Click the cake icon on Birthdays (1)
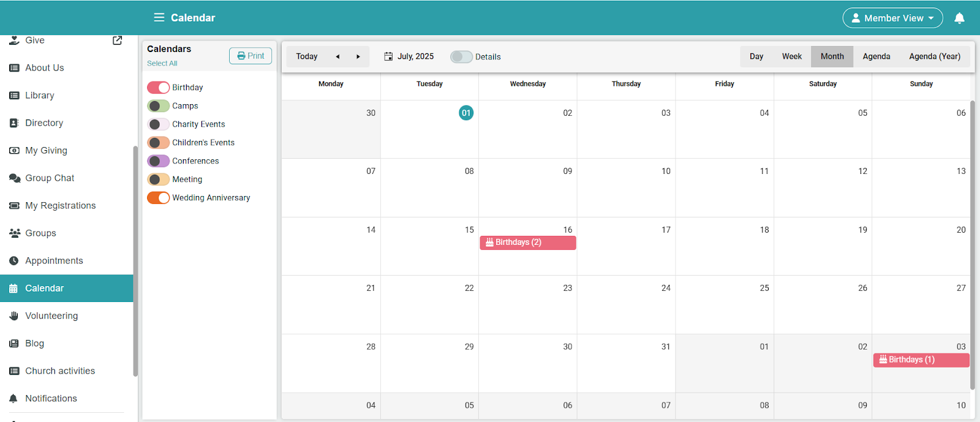Image resolution: width=980 pixels, height=422 pixels. [883, 360]
